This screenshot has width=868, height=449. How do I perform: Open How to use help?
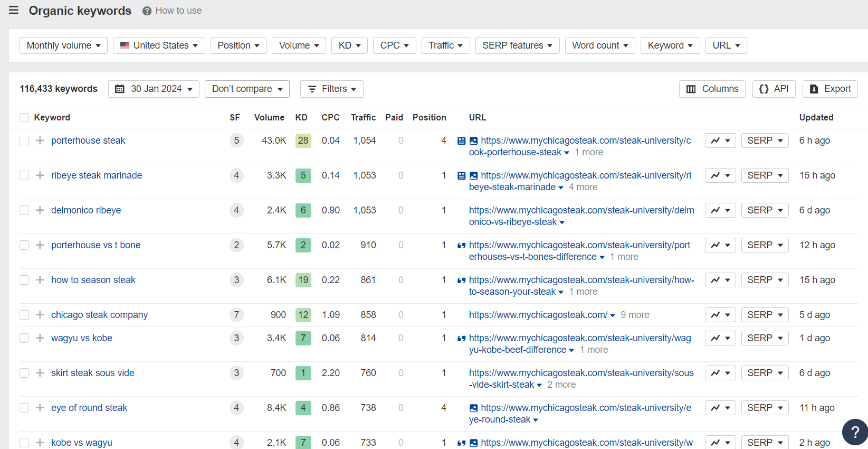tap(172, 11)
